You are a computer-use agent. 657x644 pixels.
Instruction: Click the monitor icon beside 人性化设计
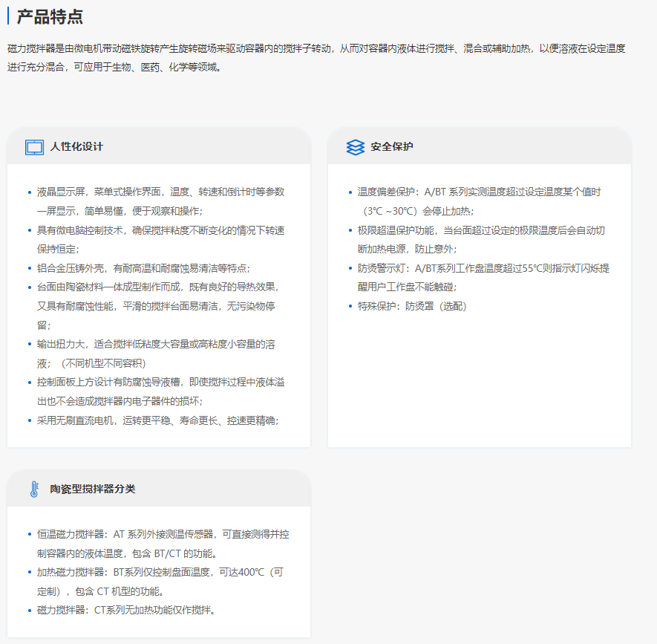(x=34, y=147)
